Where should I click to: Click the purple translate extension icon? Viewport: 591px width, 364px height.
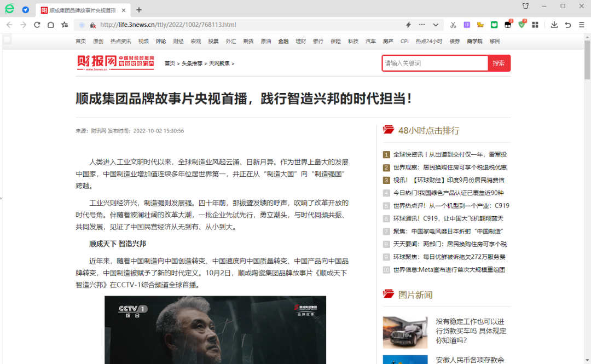467,25
